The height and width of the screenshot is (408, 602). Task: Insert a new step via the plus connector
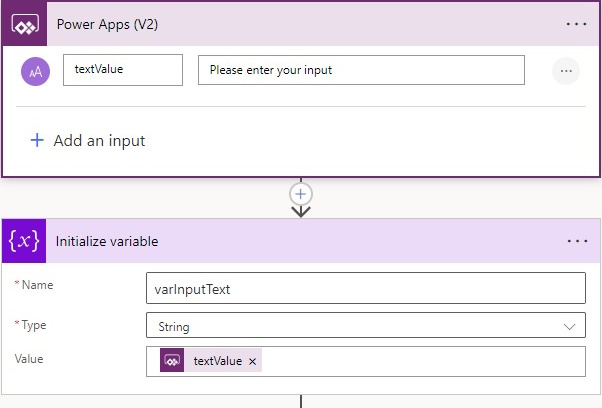tap(301, 194)
